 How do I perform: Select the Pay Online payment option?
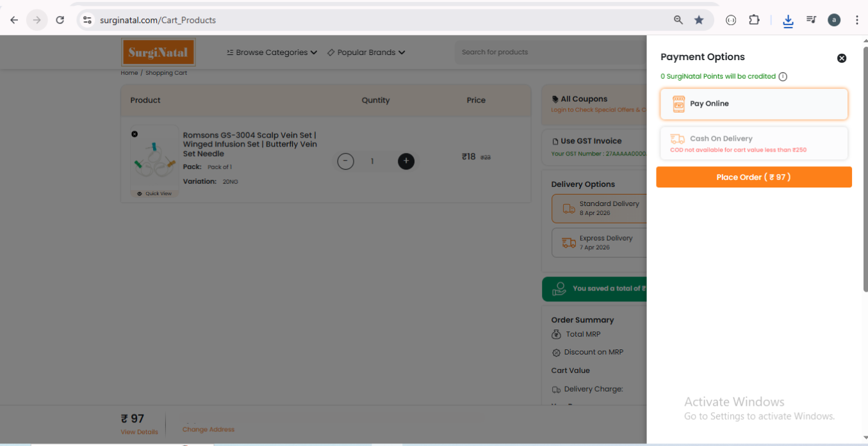pos(753,104)
